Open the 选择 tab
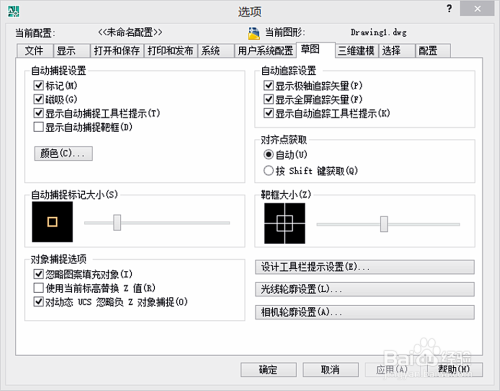Viewport: 500px width, 391px height. click(x=397, y=51)
